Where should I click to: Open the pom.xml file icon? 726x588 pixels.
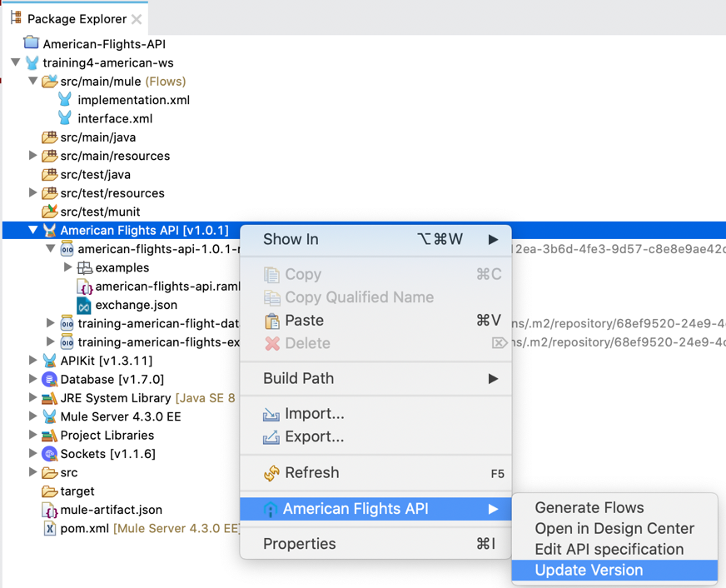point(50,528)
